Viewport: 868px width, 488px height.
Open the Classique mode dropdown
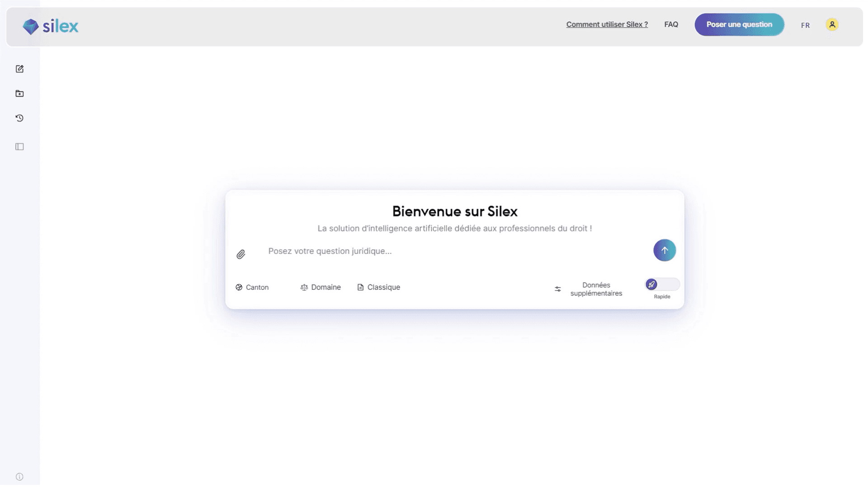(379, 287)
